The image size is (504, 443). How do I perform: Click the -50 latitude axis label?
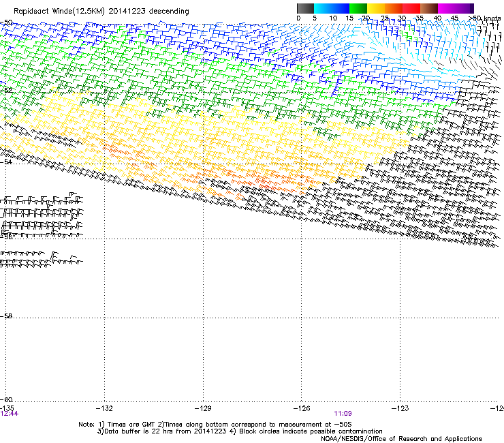tap(6, 22)
